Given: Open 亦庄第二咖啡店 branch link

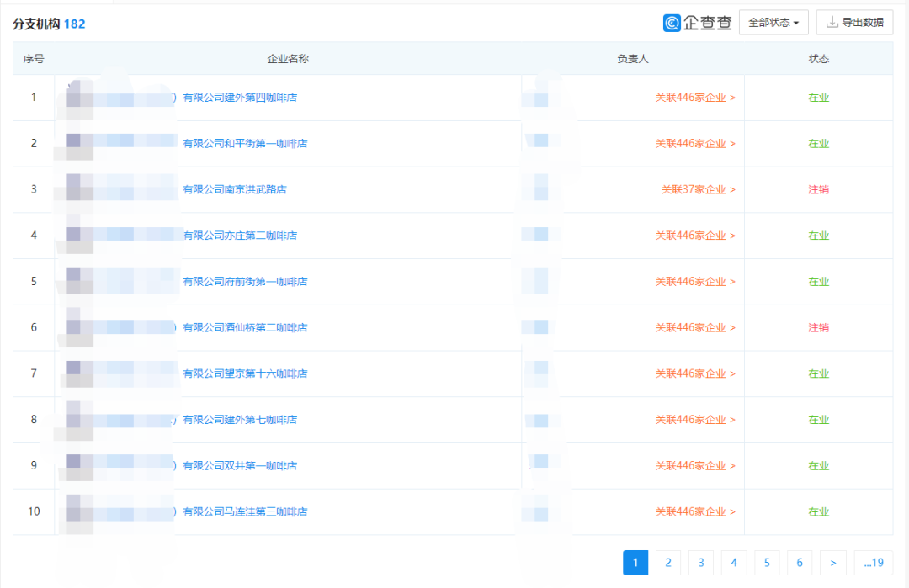Looking at the screenshot, I should coord(240,236).
